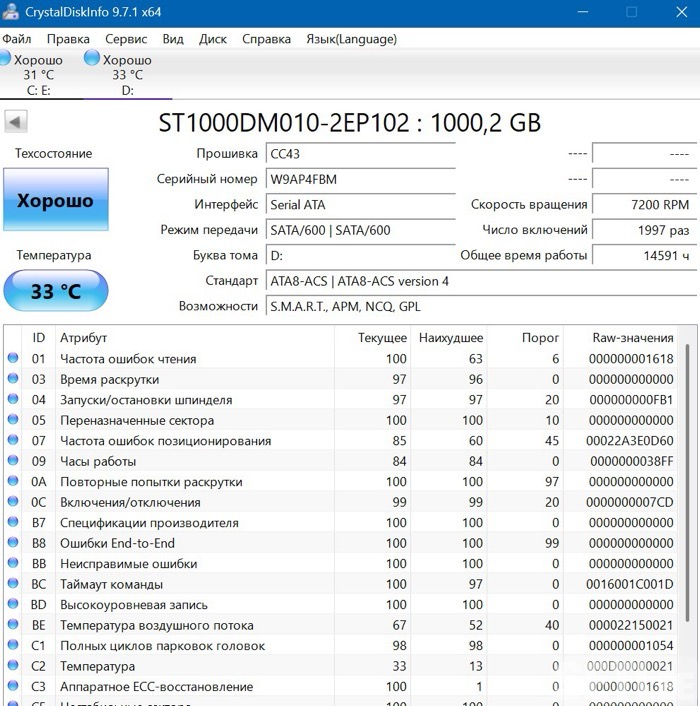Click blue status dot for attribute BD
This screenshot has width=700, height=706.
point(13,604)
